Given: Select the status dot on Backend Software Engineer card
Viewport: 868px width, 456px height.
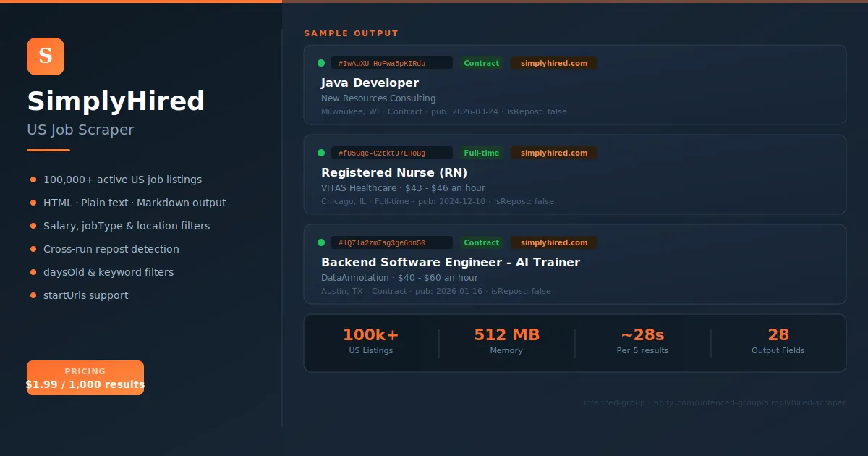Looking at the screenshot, I should [x=321, y=242].
